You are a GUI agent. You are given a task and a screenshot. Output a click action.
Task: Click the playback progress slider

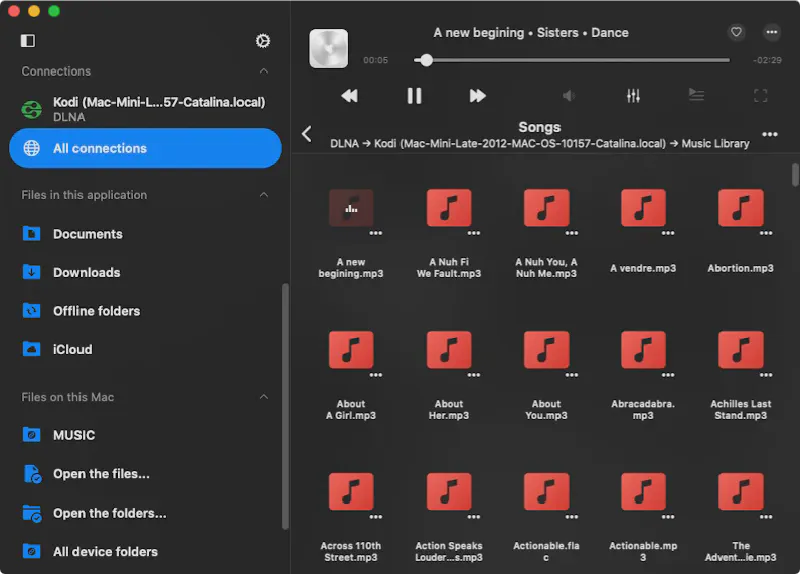pyautogui.click(x=572, y=61)
